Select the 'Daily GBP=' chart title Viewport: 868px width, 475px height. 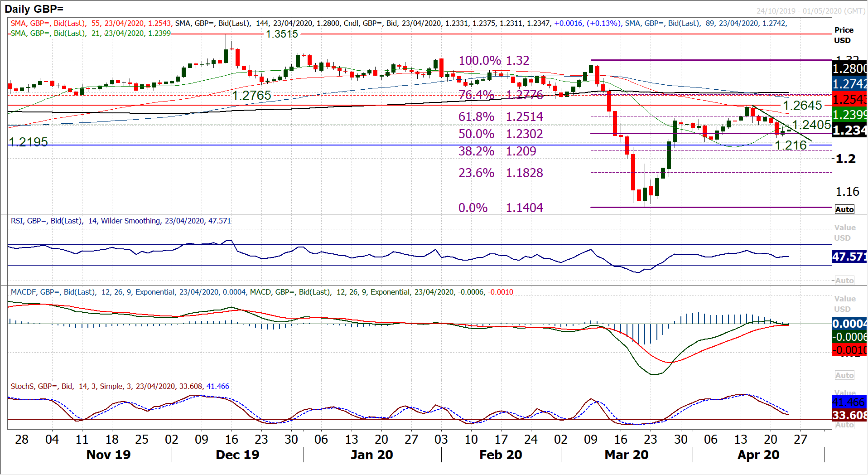[x=34, y=9]
